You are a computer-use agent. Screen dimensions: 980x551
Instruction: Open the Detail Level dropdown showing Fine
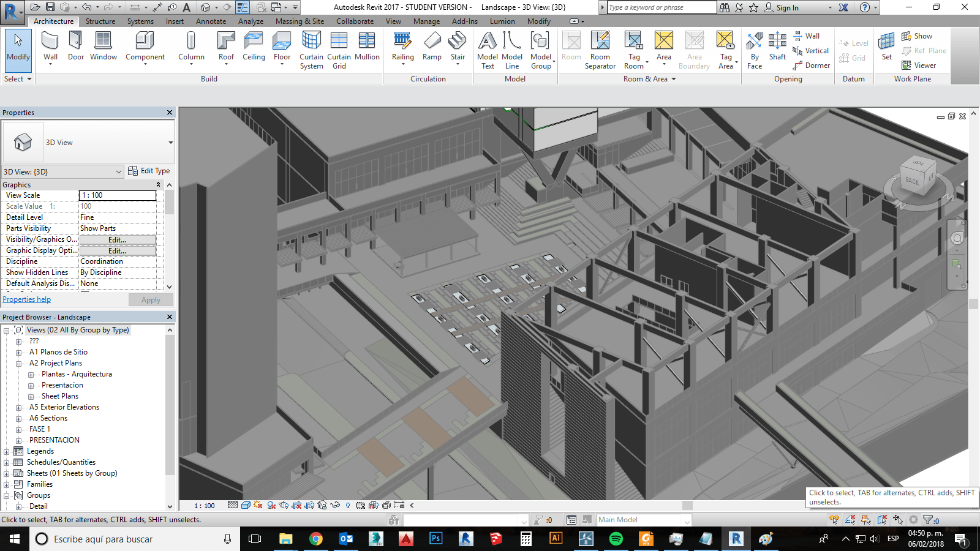tap(118, 217)
